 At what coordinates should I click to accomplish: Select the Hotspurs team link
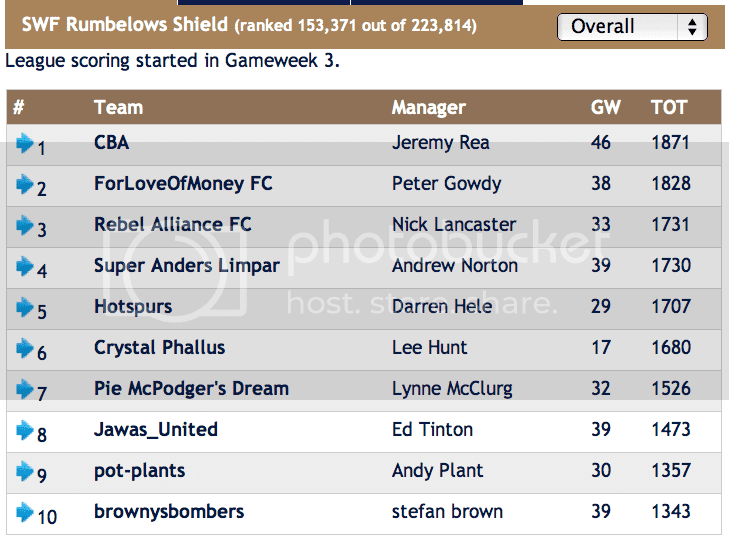[x=133, y=306]
